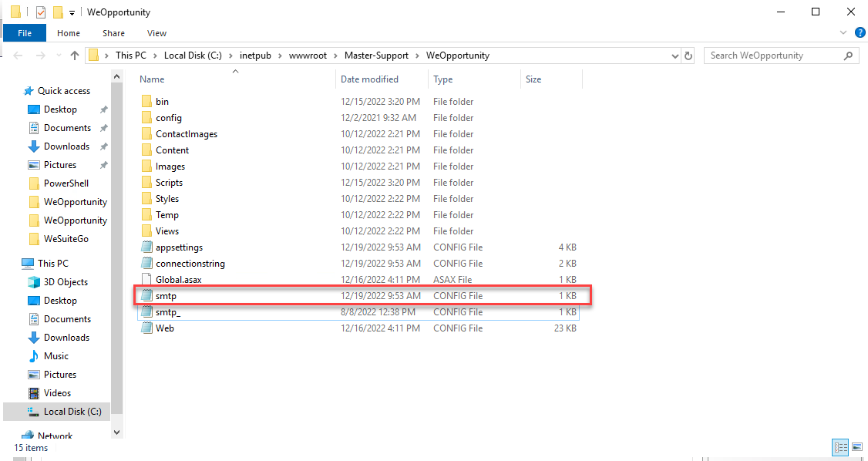Open the Help question mark icon

pos(860,33)
